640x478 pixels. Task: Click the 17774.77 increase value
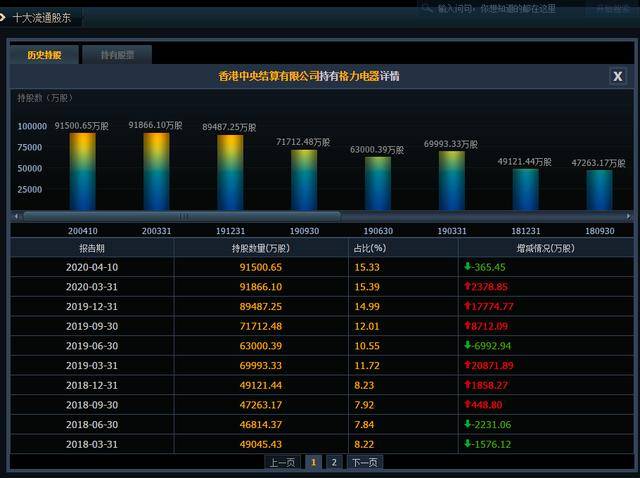point(489,306)
